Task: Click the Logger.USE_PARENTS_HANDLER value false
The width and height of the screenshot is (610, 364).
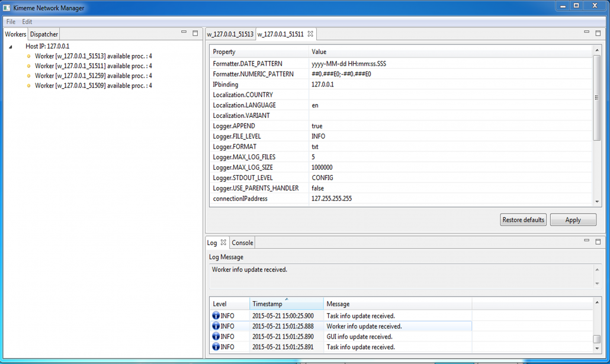Action: tap(317, 188)
